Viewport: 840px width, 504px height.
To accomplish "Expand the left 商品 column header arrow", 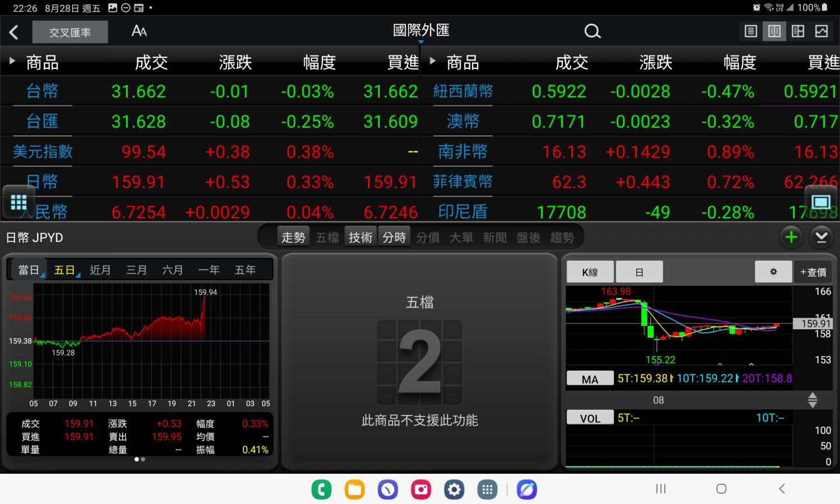I will coord(12,60).
